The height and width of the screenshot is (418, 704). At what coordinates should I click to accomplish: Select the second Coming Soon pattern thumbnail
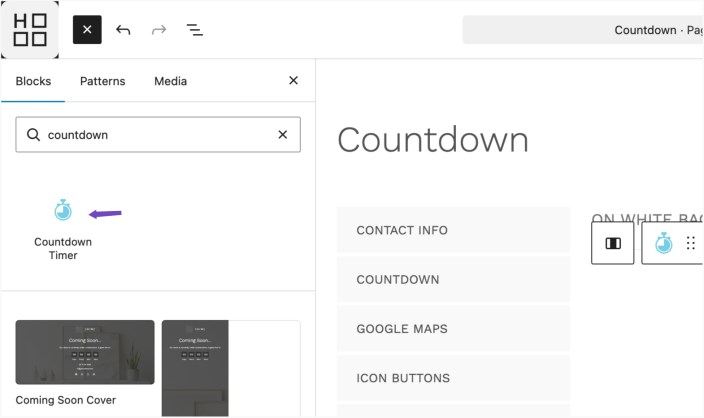click(x=231, y=368)
